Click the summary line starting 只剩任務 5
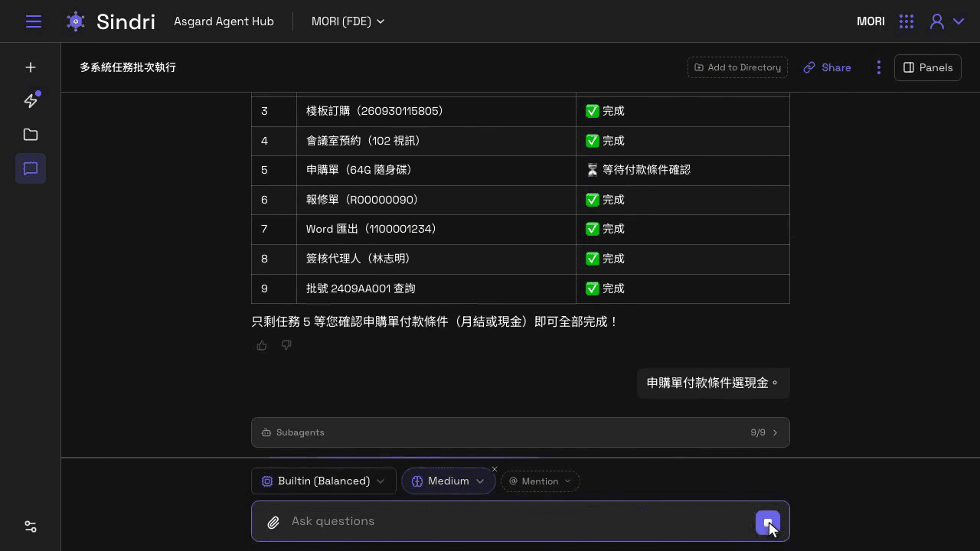This screenshot has width=980, height=551. 435,322
